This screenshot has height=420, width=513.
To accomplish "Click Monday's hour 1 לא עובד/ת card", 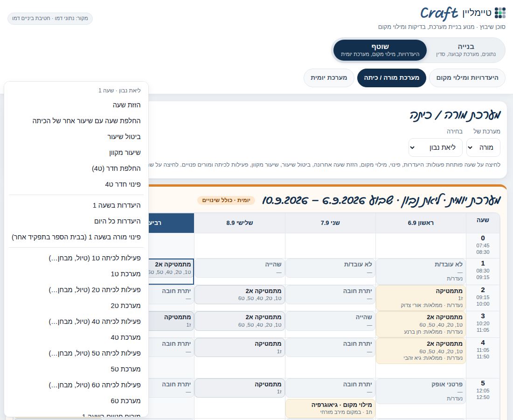I will (x=330, y=268).
